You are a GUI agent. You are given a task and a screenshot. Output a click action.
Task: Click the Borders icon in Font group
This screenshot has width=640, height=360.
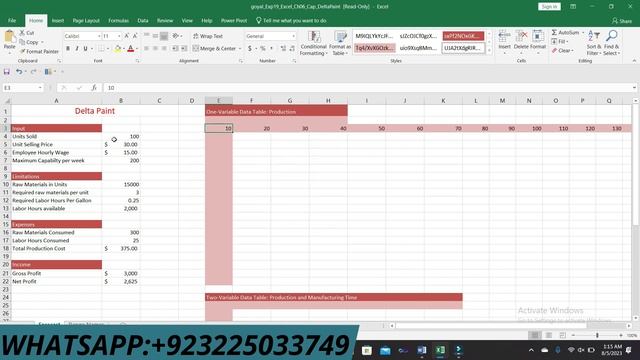click(x=101, y=49)
